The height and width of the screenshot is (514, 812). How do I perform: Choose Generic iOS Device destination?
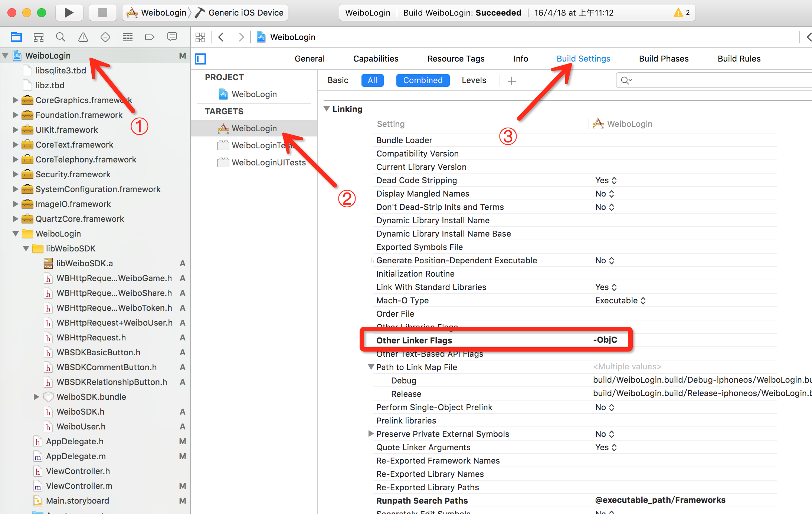click(239, 13)
